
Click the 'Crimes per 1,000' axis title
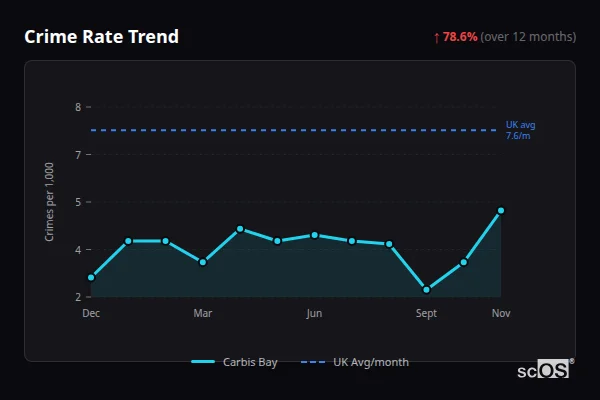click(49, 202)
